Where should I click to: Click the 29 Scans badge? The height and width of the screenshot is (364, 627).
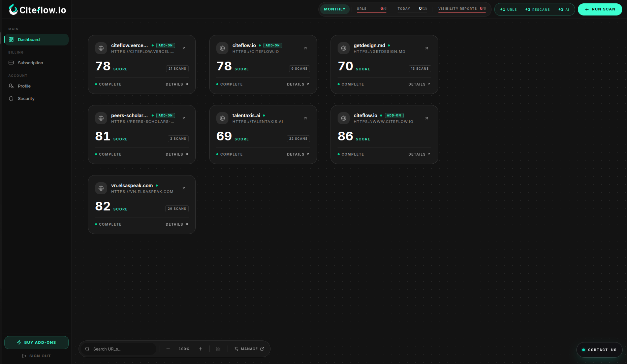tap(177, 209)
